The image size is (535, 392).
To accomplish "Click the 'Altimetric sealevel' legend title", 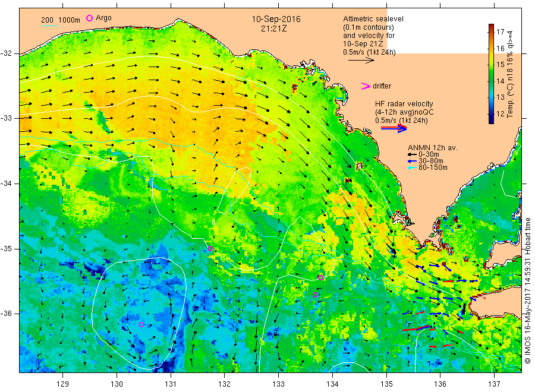I will click(373, 19).
